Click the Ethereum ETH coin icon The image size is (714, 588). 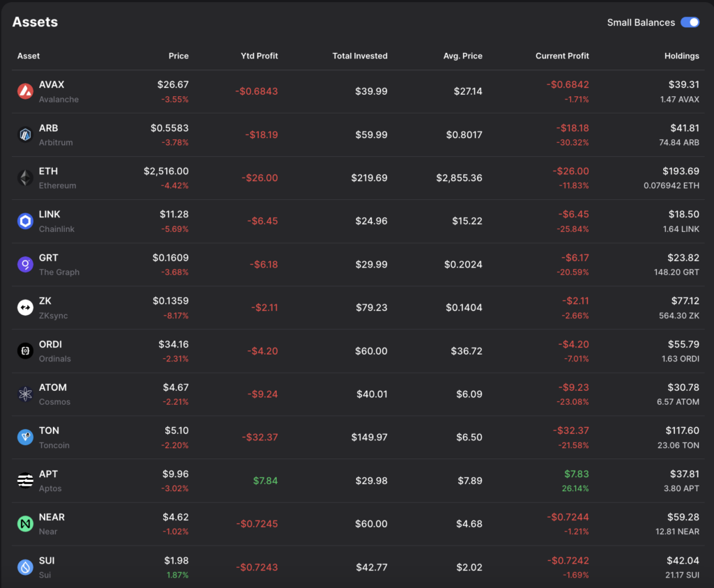click(x=26, y=178)
